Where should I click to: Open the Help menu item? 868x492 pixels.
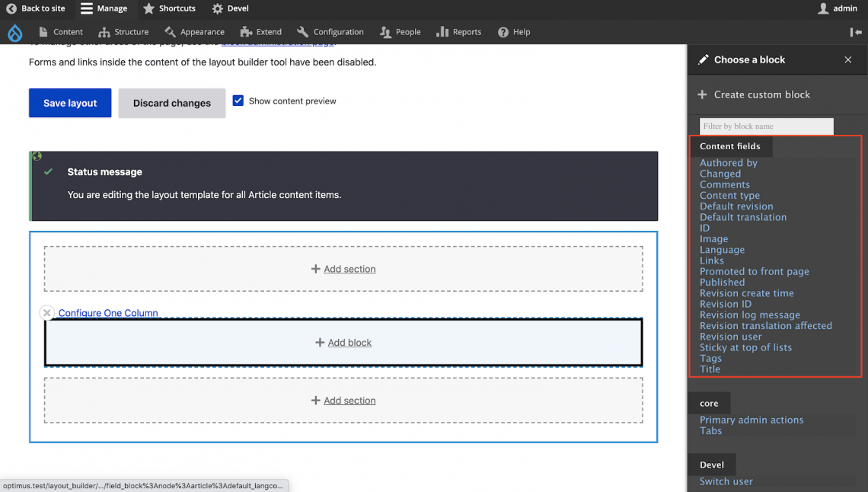[x=514, y=32]
